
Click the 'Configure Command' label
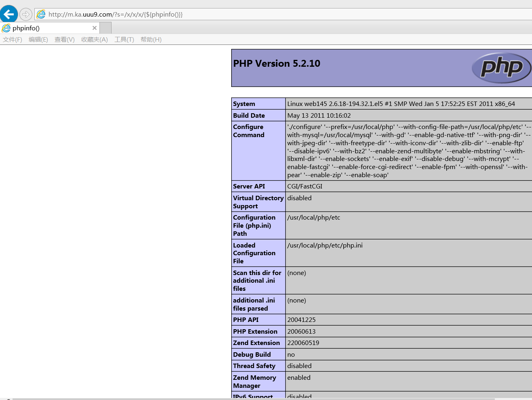[249, 131]
